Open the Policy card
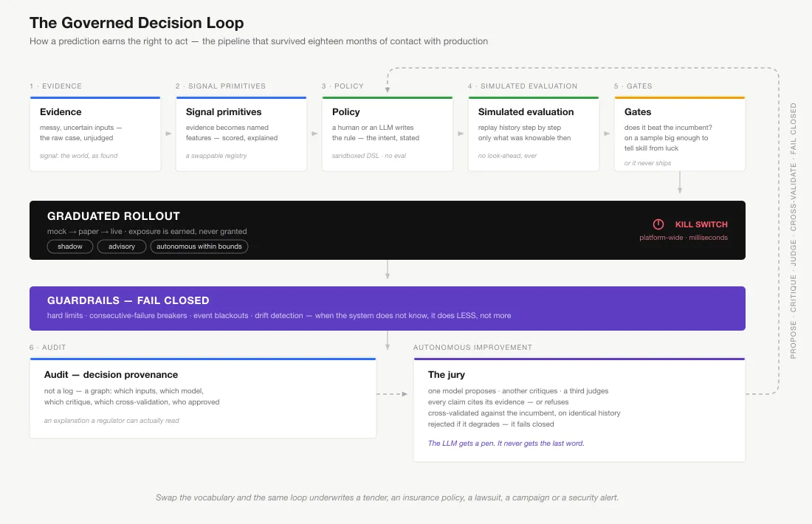This screenshot has width=812, height=524. tap(388, 134)
